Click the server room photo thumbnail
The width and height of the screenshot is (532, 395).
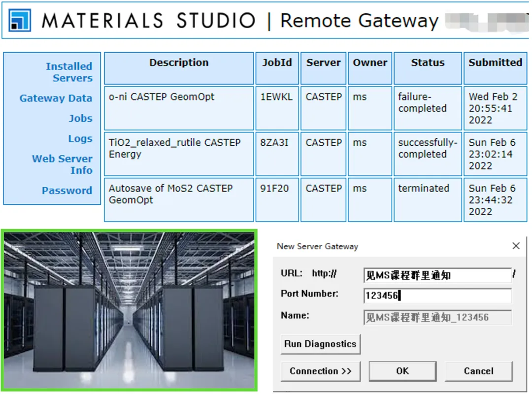pyautogui.click(x=129, y=310)
